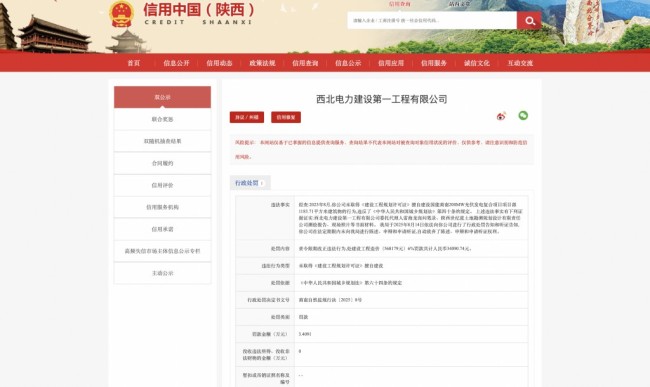Click the 行政处罚决定书文号 row label

coord(269,300)
